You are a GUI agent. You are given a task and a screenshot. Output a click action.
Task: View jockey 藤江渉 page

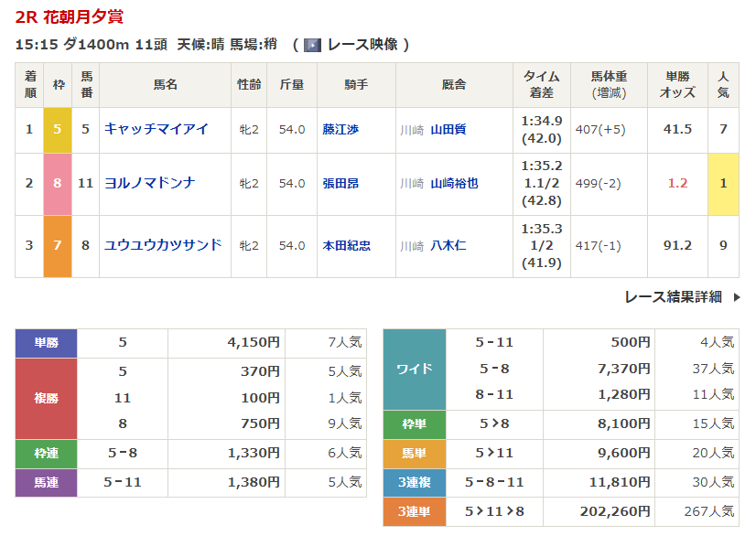[340, 130]
